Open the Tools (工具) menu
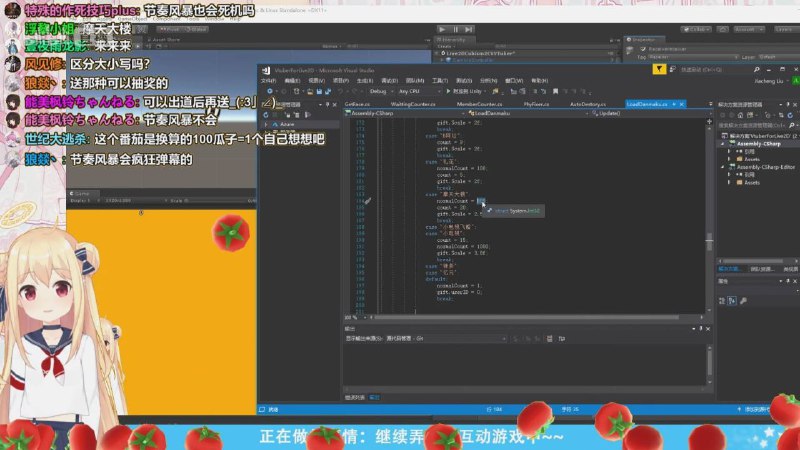 440,81
